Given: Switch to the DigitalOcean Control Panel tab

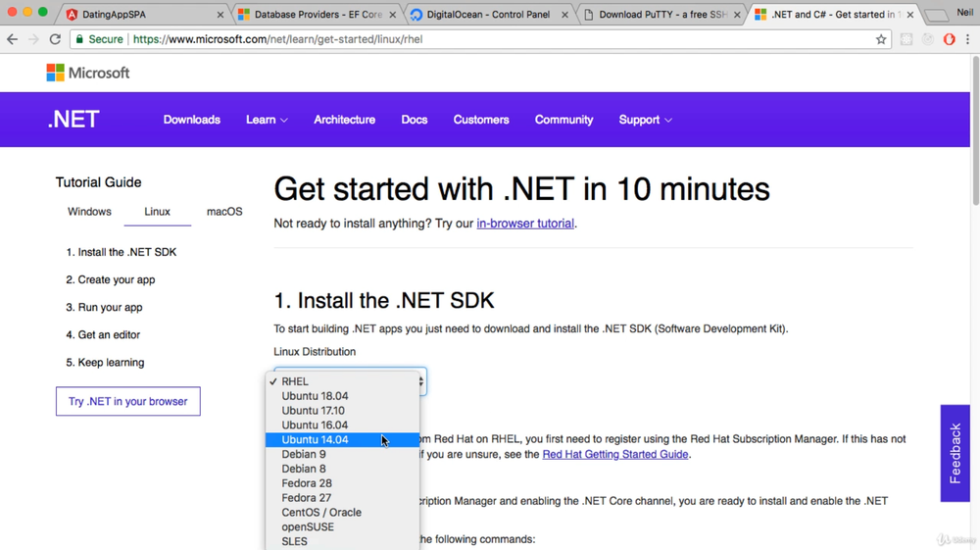Looking at the screenshot, I should [x=487, y=15].
